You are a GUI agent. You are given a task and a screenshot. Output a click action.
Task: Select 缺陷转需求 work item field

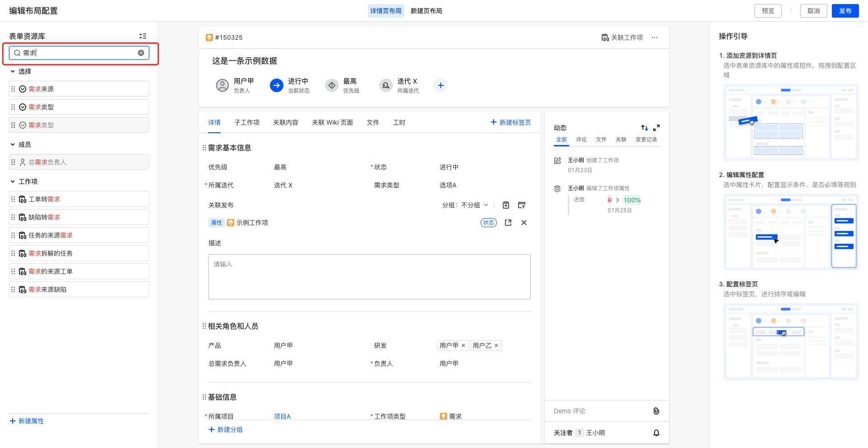coord(79,217)
